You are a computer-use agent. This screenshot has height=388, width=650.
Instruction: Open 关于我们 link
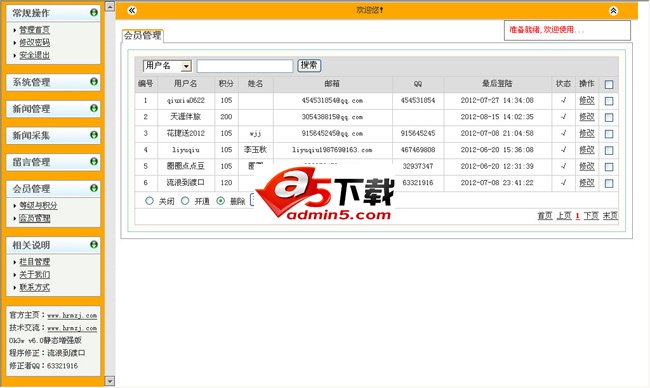34,274
